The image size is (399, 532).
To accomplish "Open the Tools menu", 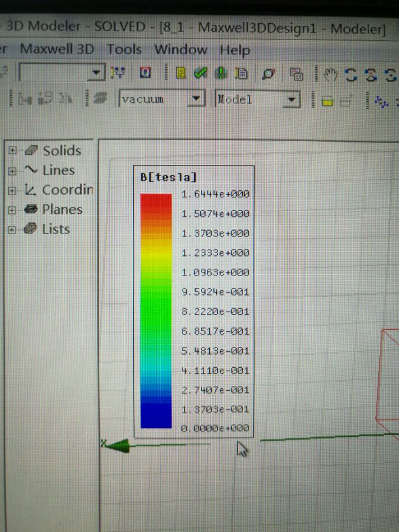I will [x=124, y=50].
